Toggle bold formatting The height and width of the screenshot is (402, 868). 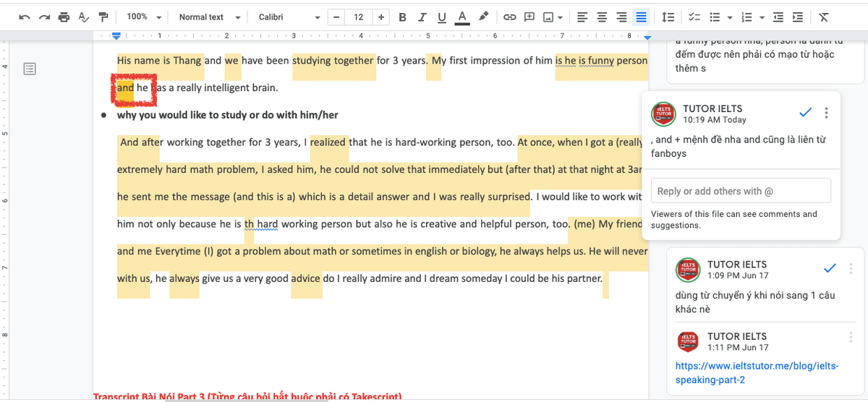403,17
